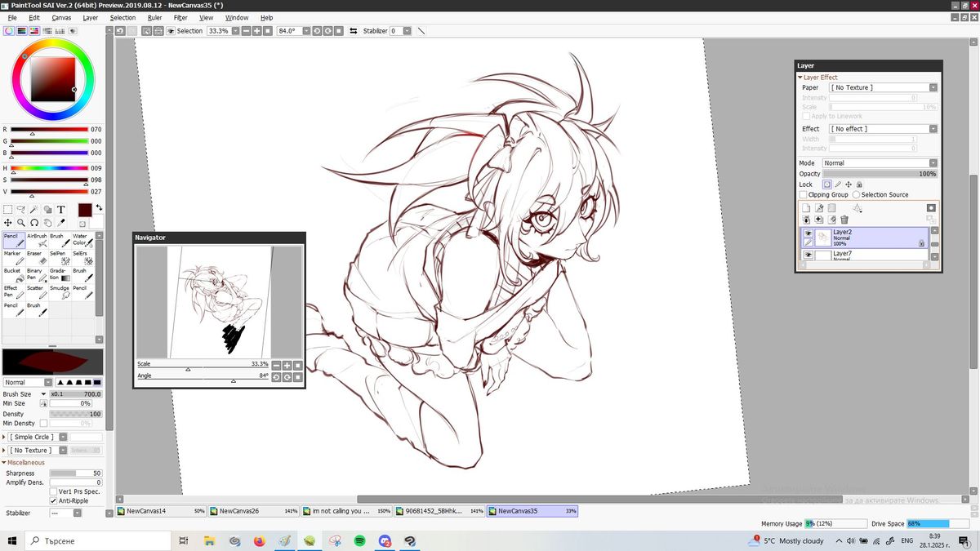Viewport: 980px width, 551px height.
Task: Collapse the Miscellaneous section
Action: tap(4, 463)
